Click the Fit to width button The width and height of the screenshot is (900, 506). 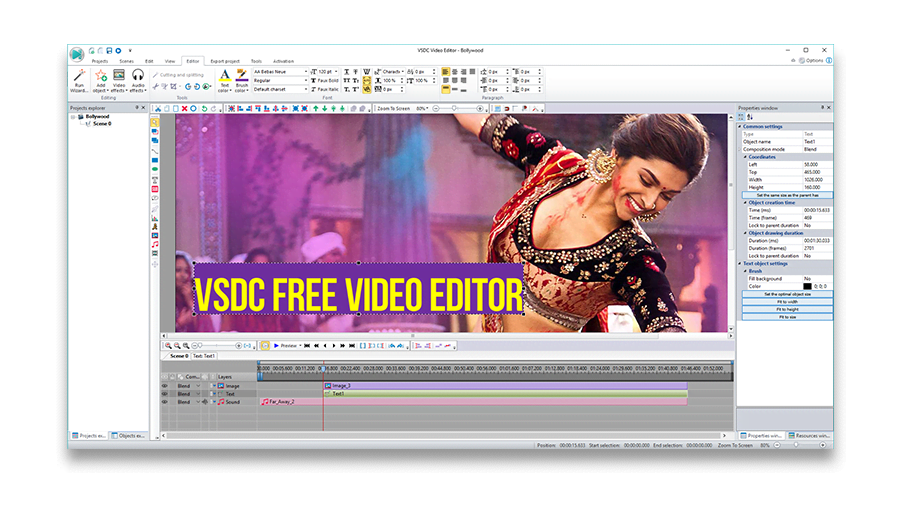tap(788, 302)
